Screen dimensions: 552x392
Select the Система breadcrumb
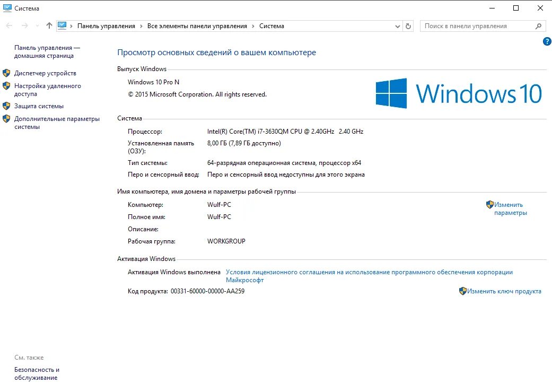point(271,26)
